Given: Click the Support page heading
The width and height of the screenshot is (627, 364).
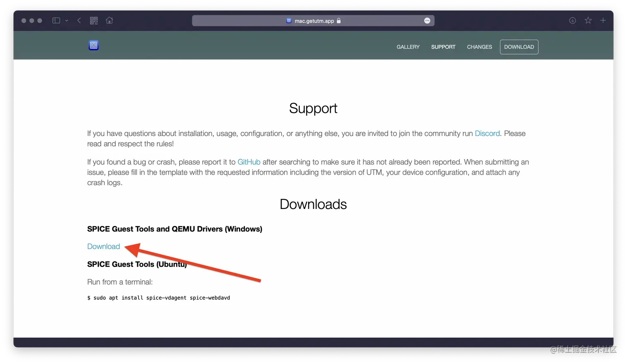Looking at the screenshot, I should point(313,108).
